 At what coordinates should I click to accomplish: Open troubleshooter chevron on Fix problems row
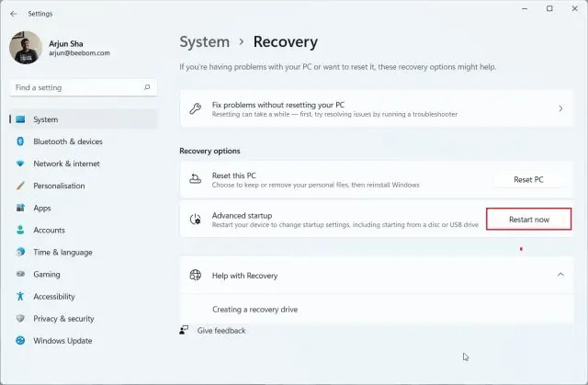tap(560, 108)
